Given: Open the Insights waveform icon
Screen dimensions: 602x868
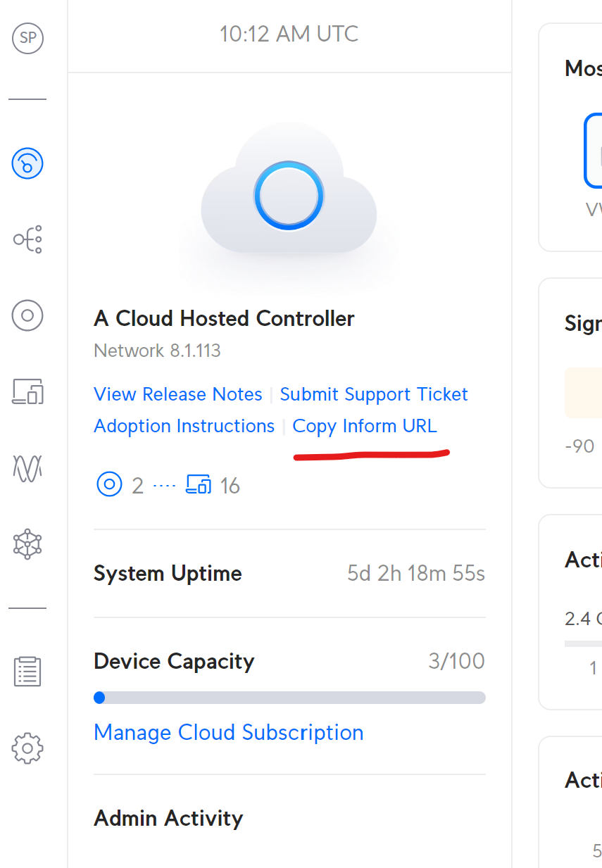Looking at the screenshot, I should pos(27,467).
